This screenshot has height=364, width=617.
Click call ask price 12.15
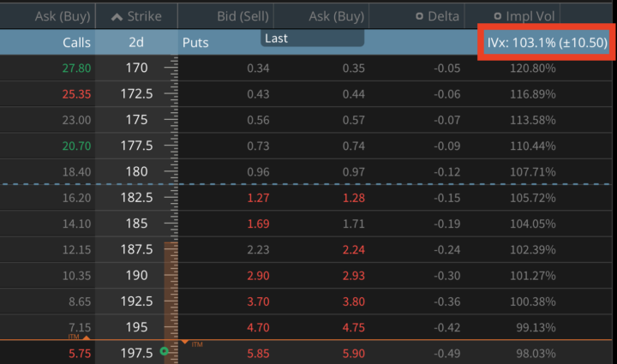pos(77,249)
